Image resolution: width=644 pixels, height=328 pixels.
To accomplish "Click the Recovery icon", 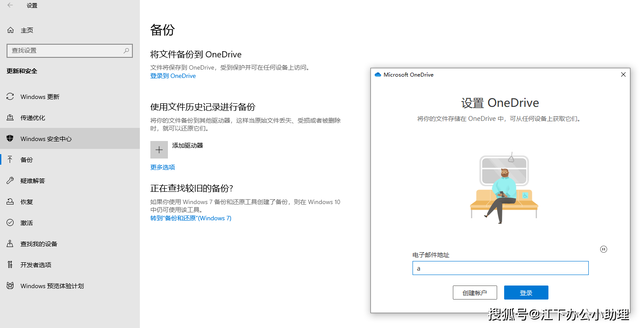I will [11, 202].
